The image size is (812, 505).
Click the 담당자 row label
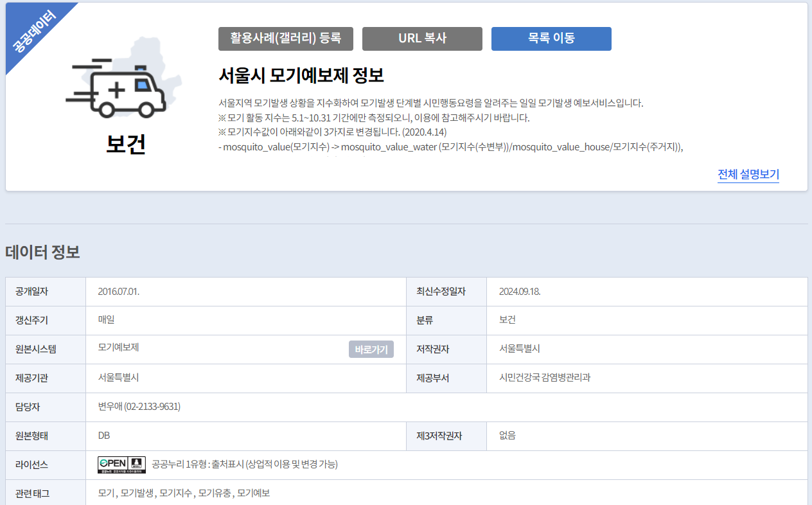(x=28, y=407)
